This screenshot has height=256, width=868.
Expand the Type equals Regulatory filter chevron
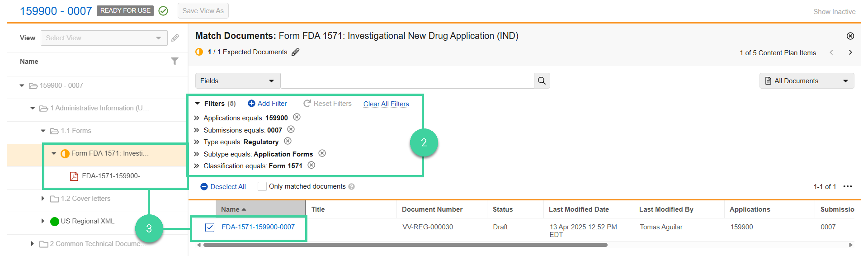[x=197, y=142]
